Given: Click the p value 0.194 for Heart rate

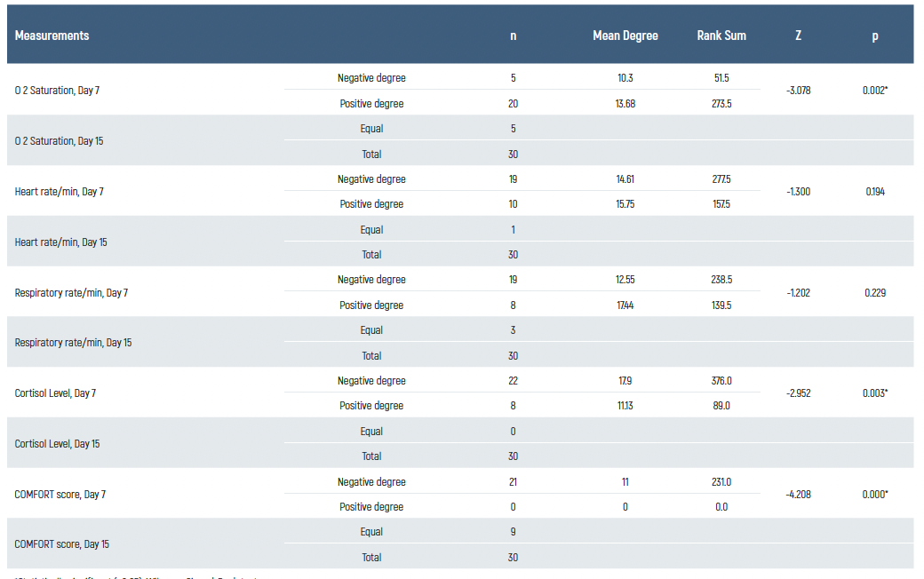Looking at the screenshot, I should click(874, 191).
